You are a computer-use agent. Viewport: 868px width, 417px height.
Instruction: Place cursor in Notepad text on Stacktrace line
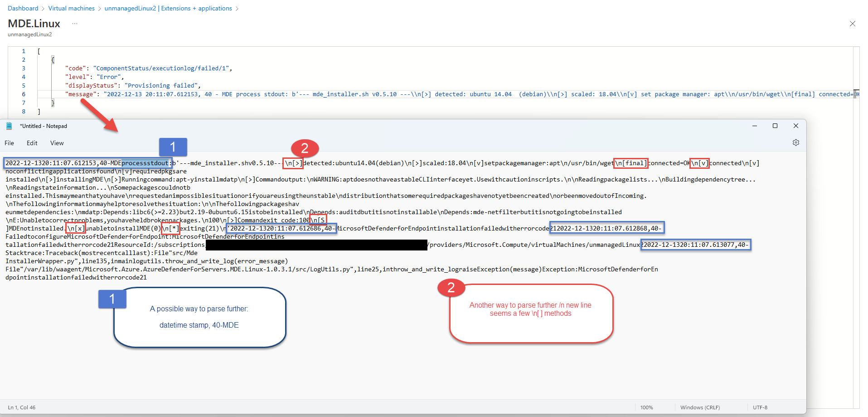coord(102,253)
